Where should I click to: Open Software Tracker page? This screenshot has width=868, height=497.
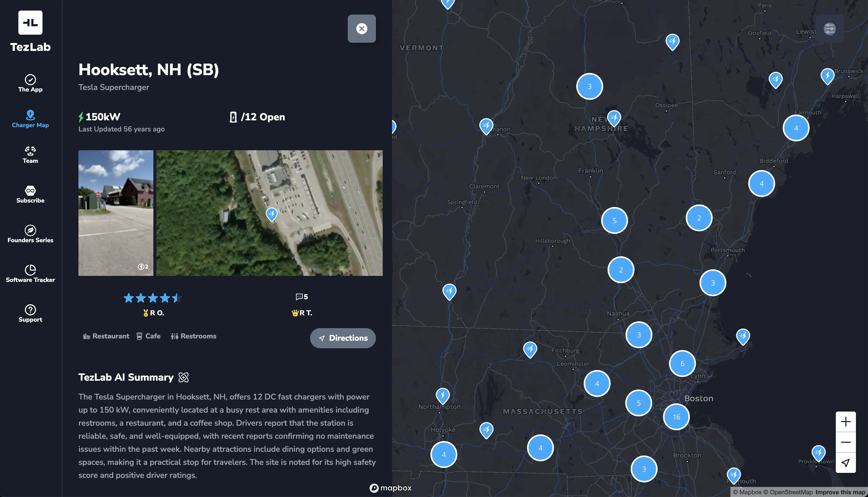[30, 274]
